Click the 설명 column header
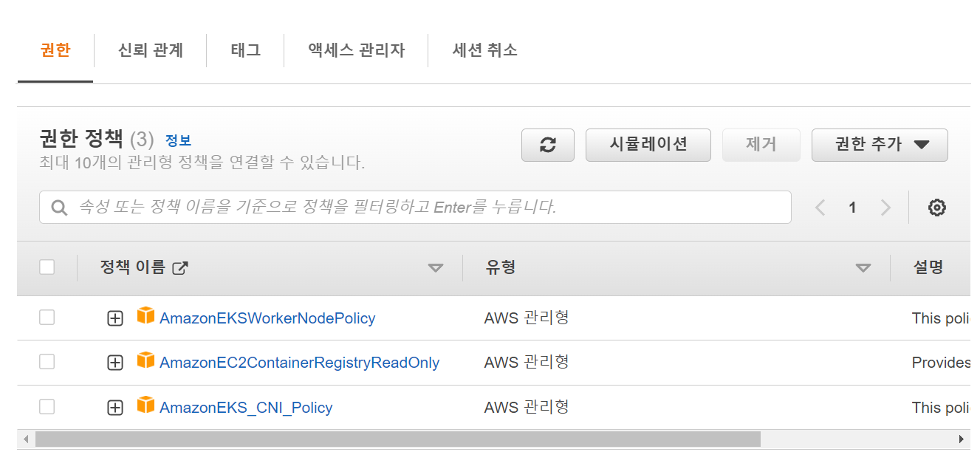The height and width of the screenshot is (452, 980). (928, 267)
